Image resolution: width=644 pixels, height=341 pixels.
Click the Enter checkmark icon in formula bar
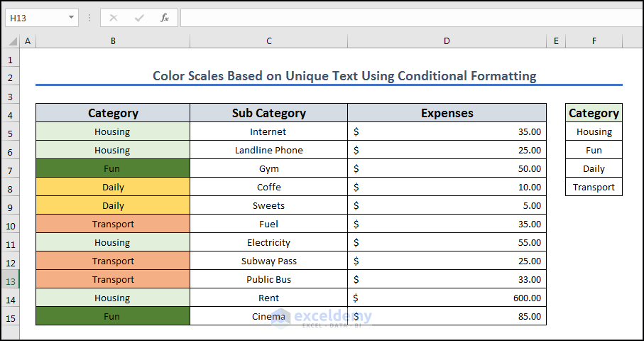click(139, 18)
